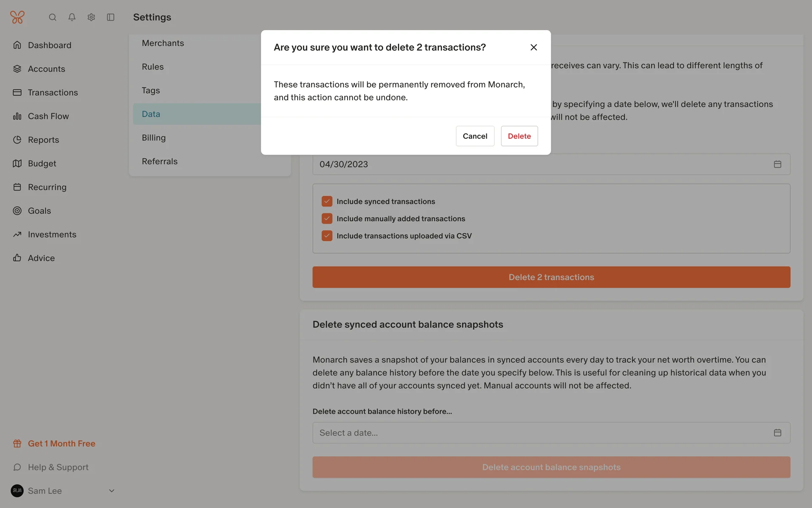The height and width of the screenshot is (508, 812).
Task: Uncheck Include synced transactions
Action: coord(327,202)
